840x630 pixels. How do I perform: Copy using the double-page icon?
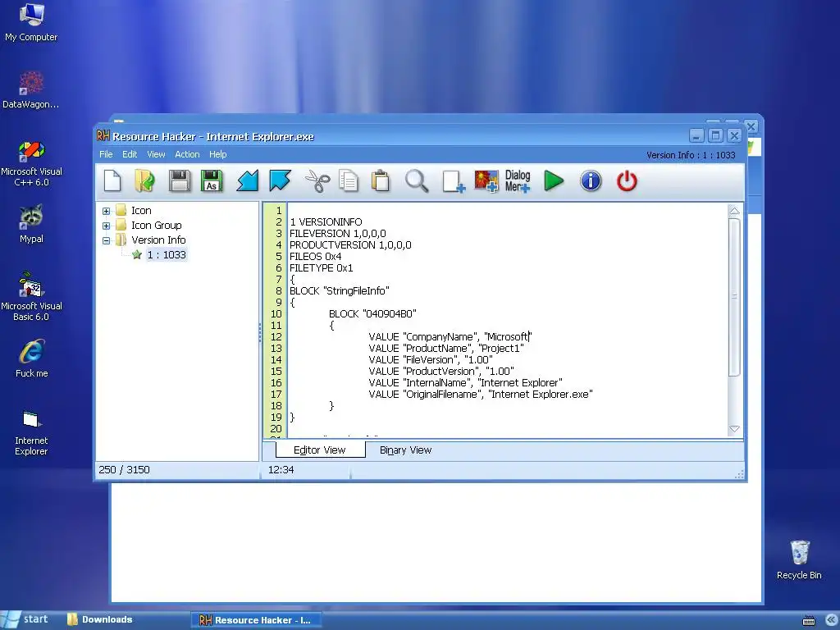coord(349,180)
